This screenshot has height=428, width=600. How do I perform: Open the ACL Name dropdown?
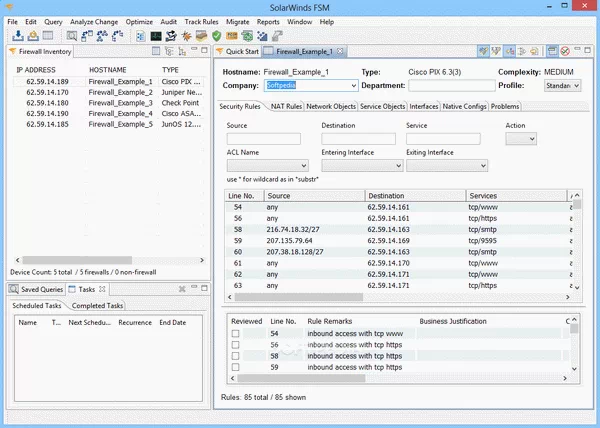point(267,166)
